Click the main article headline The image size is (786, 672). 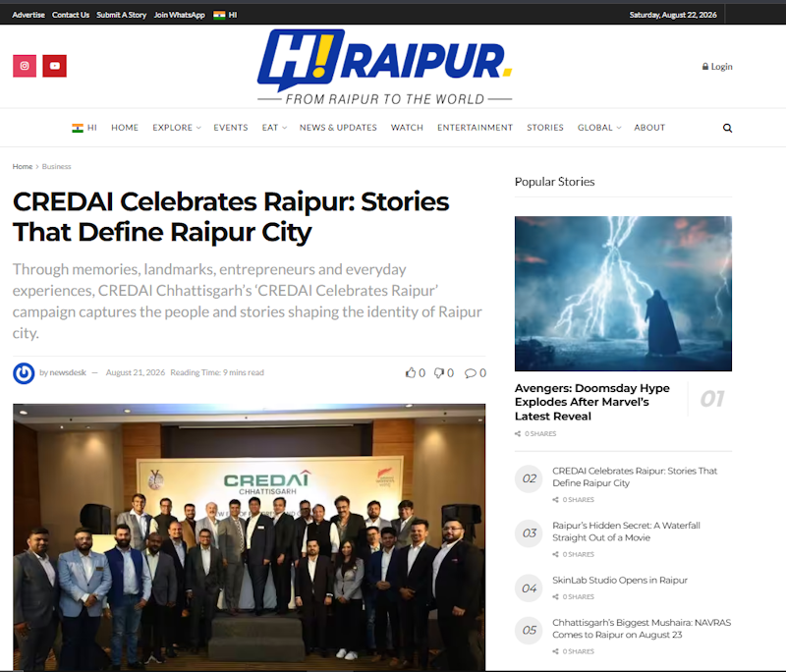(231, 216)
